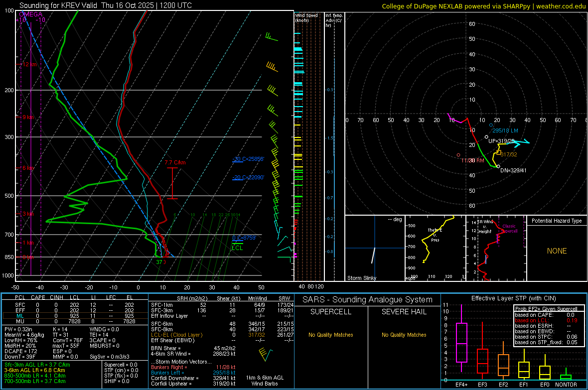Screen dimensions: 588x390
Task: Click 'No Quality Matches' under SEVERE HAIL
Action: (x=404, y=335)
